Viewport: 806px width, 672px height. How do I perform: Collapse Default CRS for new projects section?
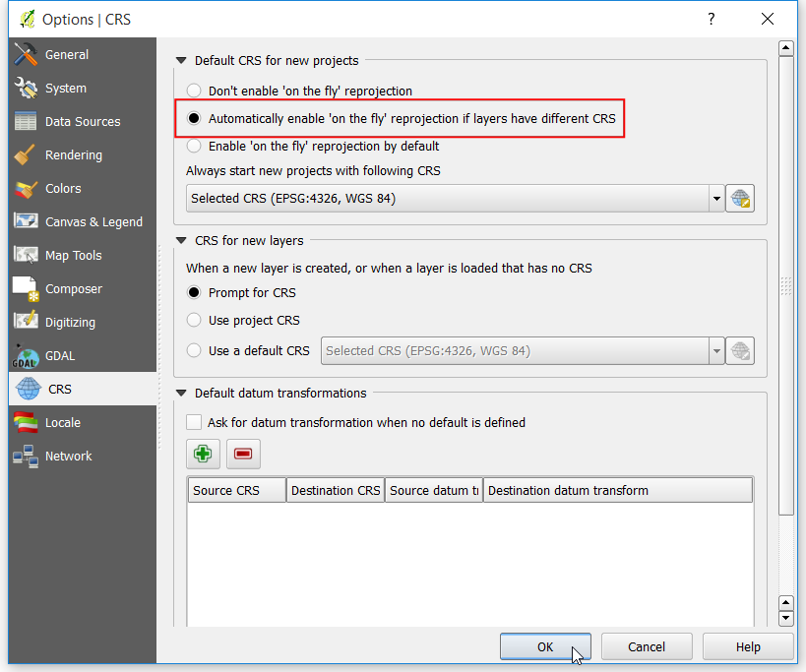[x=181, y=61]
